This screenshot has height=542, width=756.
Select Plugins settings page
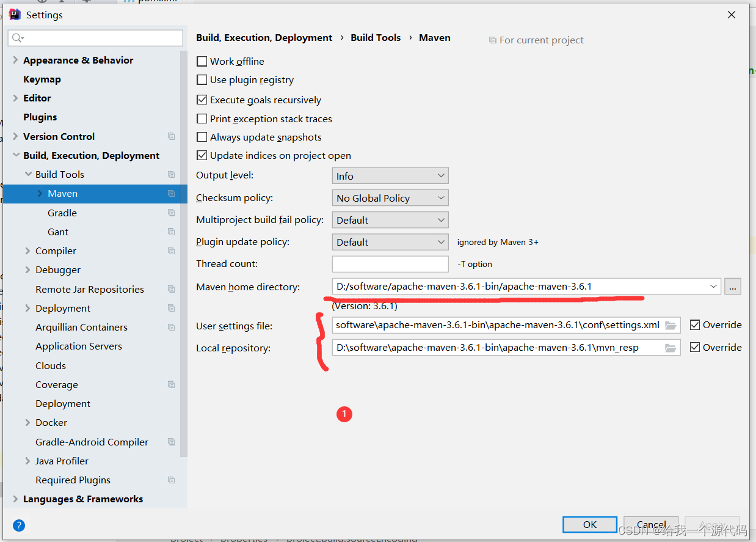click(40, 117)
